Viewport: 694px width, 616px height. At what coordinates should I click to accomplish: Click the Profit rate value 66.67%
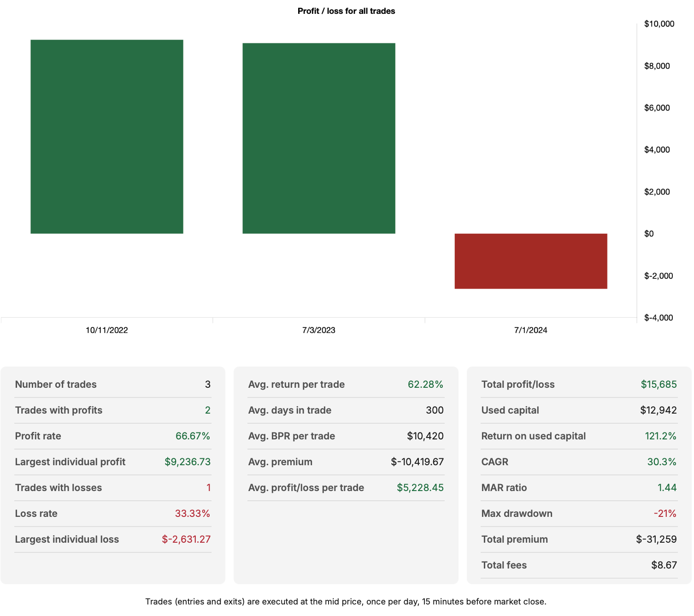192,436
